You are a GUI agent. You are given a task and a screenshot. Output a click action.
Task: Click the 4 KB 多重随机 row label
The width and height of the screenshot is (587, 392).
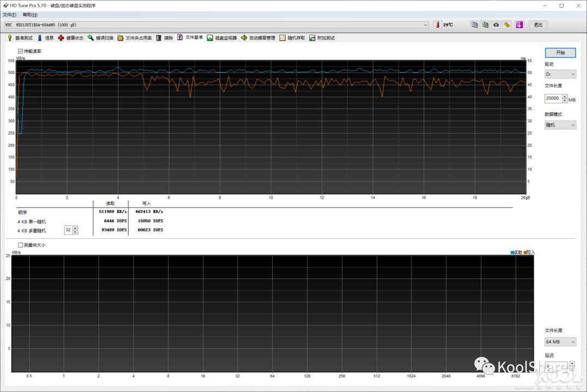[x=32, y=231]
